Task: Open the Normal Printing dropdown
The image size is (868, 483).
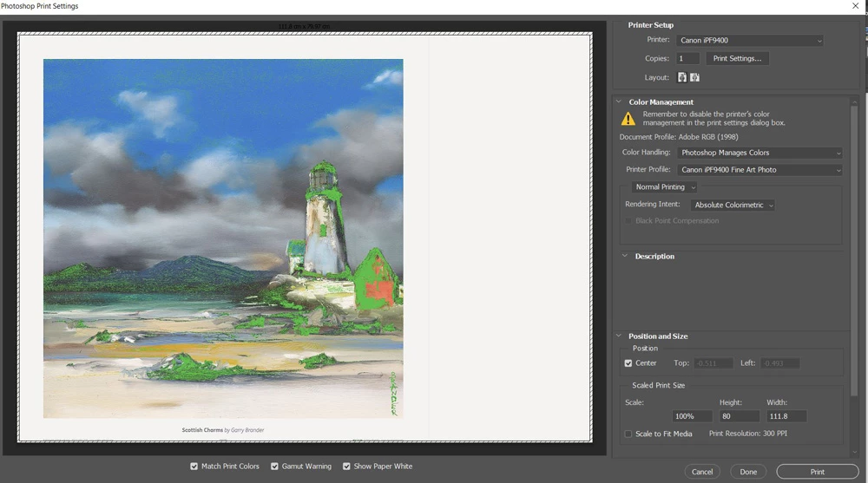Action: pos(664,187)
